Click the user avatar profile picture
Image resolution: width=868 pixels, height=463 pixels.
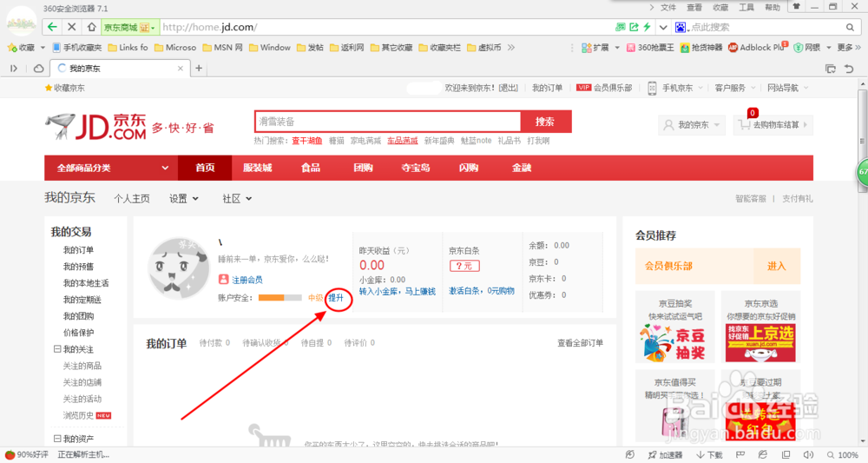tap(178, 269)
